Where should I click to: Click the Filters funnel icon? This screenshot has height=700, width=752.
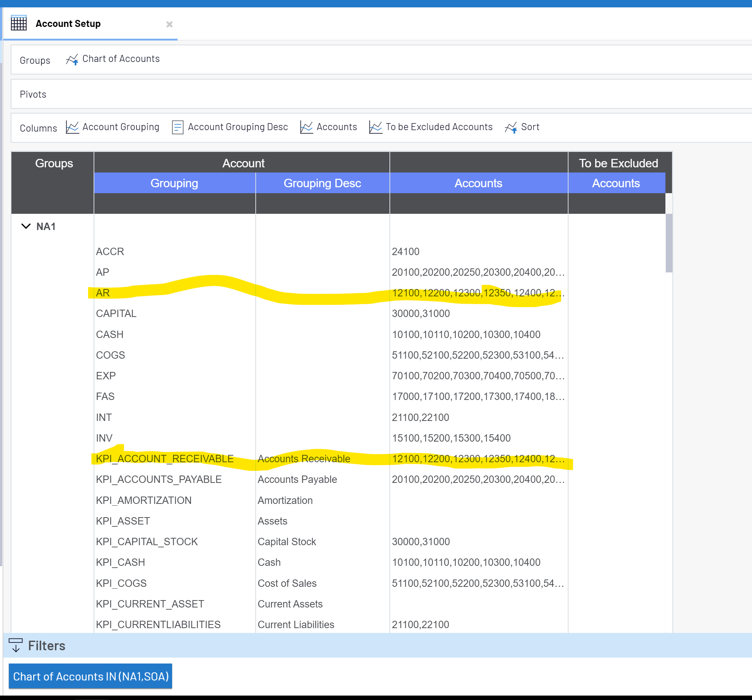(x=16, y=645)
